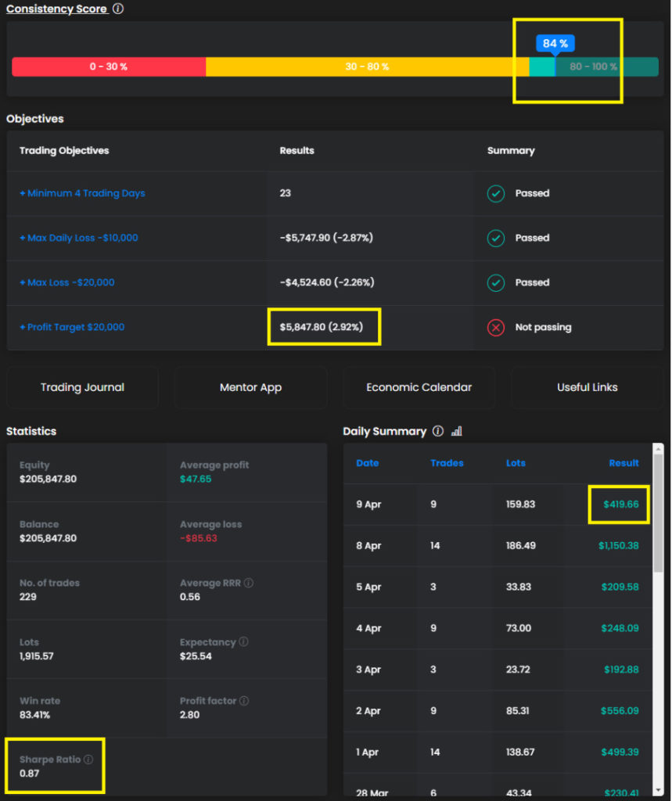Open the Trading Journal
This screenshot has width=672, height=801.
tap(82, 387)
